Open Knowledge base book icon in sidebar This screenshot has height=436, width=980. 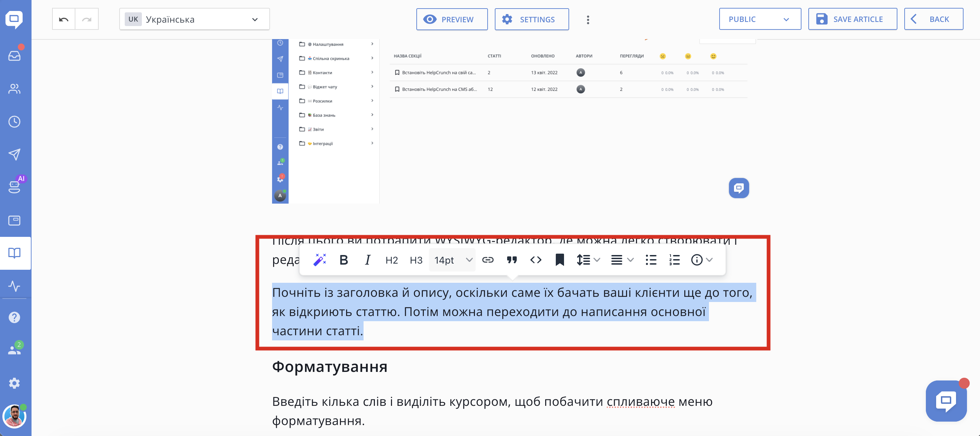tap(14, 253)
